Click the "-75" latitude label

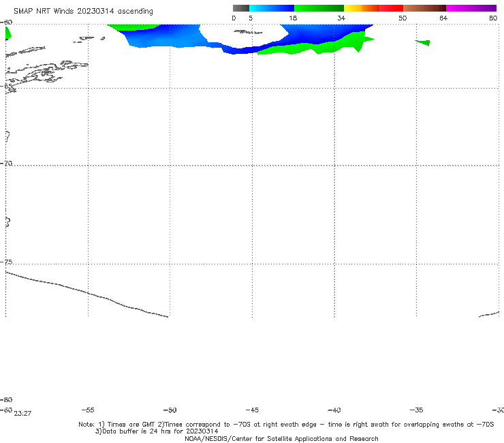click(x=6, y=262)
